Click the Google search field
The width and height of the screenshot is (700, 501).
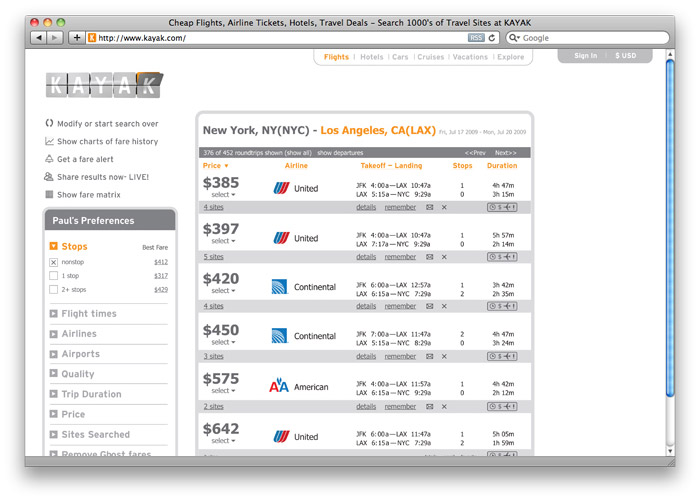click(588, 38)
